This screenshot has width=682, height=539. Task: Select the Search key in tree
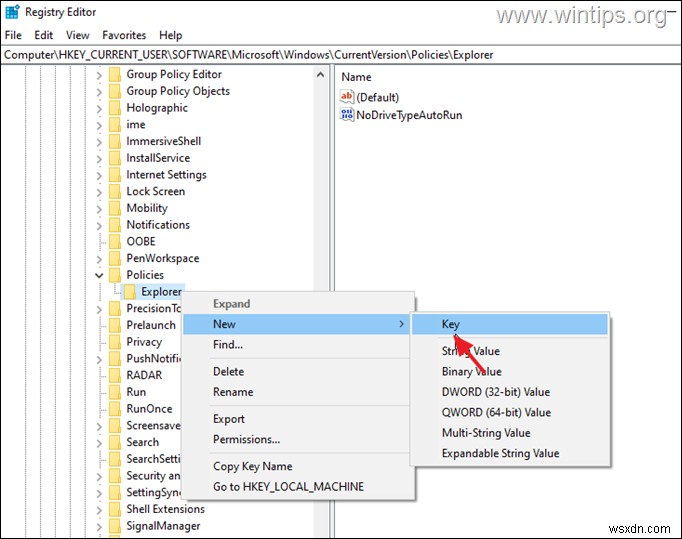tap(143, 442)
